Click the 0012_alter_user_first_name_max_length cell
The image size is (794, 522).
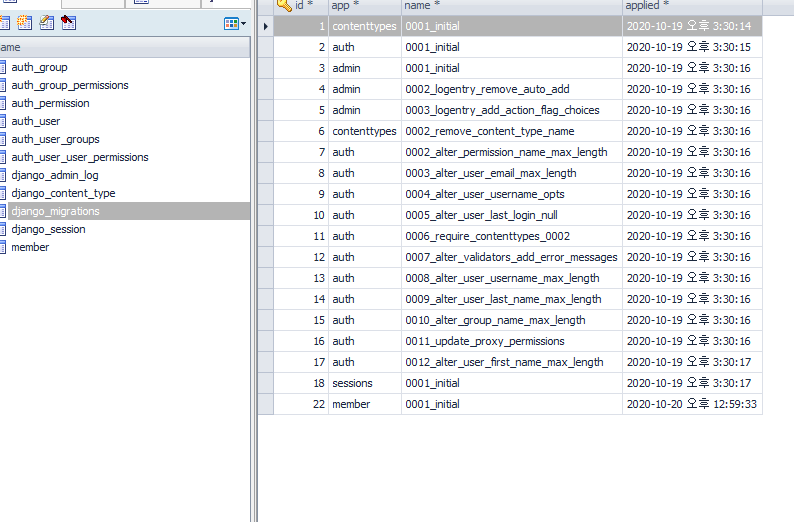pos(511,363)
